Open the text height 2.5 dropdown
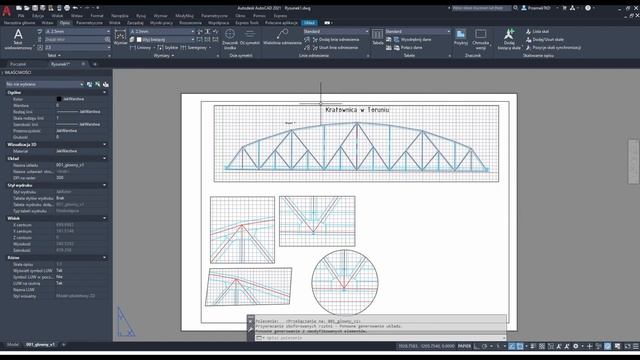Screen dimensions: 640x360 [77, 47]
